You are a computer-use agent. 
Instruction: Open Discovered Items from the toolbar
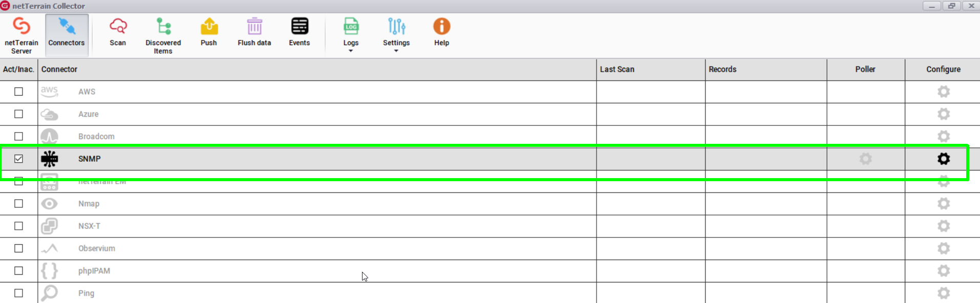click(163, 27)
